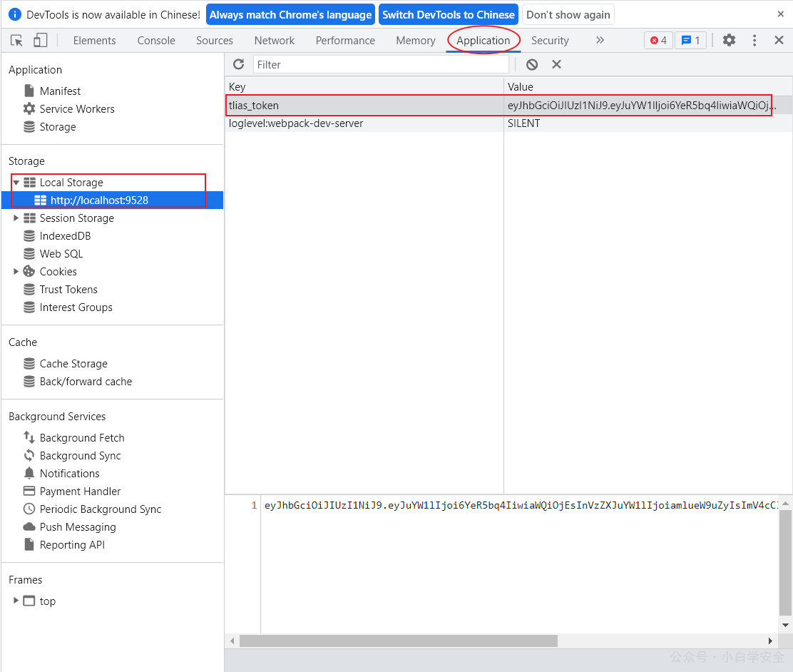Open the Manifest section
Screen dimensions: 793x672
click(x=60, y=91)
